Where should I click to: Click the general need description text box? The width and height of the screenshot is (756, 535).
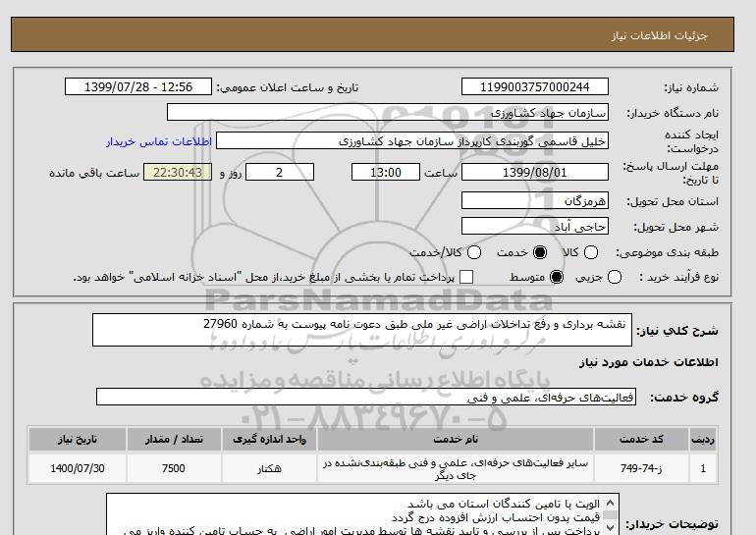pos(362,330)
